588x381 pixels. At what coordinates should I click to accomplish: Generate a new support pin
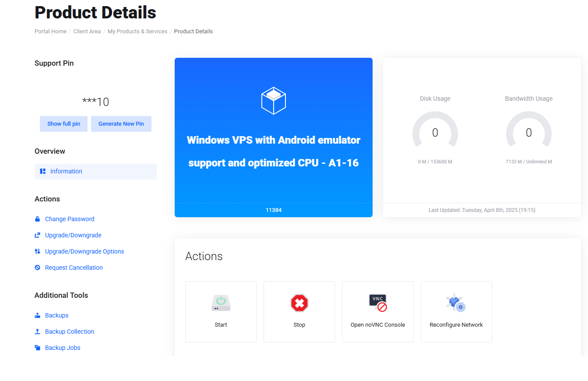121,124
